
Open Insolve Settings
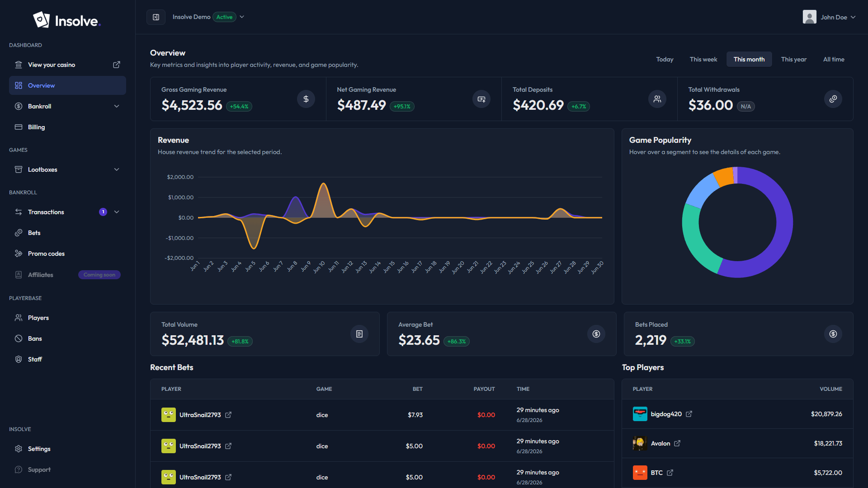pyautogui.click(x=67, y=449)
